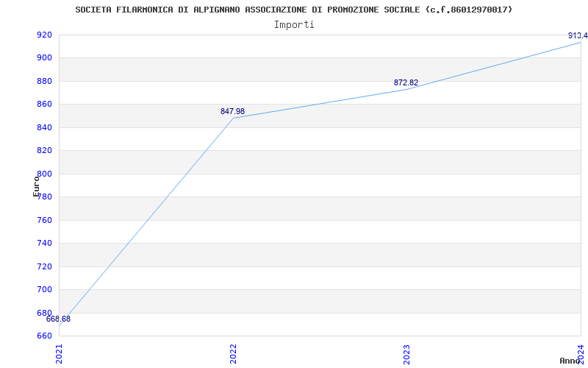This screenshot has height=368, width=588.
Task: Select the 872.82 data label
Action: (x=406, y=82)
